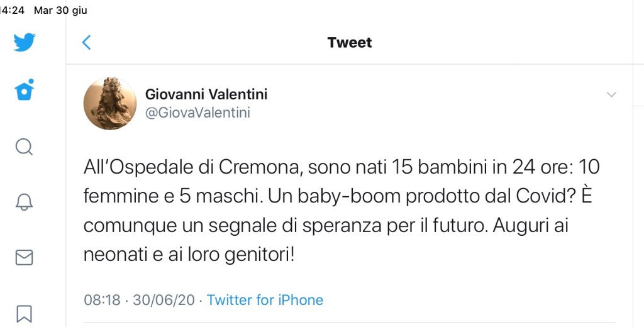
Task: Tap the status bar date Mar 30 giu
Action: [61, 10]
